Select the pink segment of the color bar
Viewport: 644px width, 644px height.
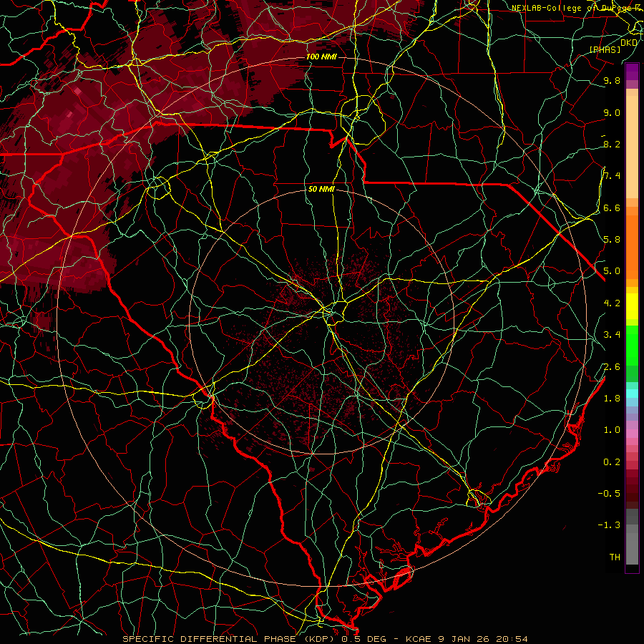(x=632, y=434)
